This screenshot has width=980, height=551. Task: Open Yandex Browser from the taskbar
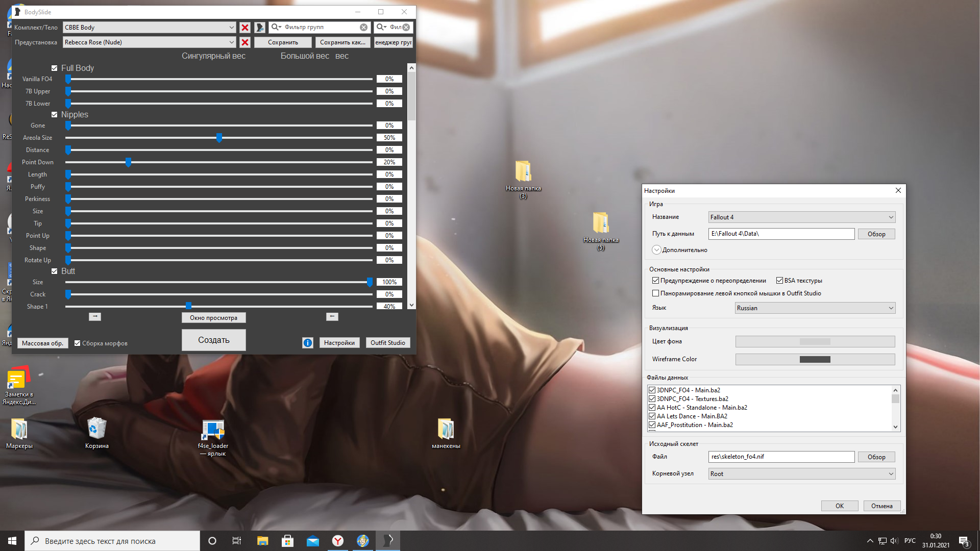338,541
